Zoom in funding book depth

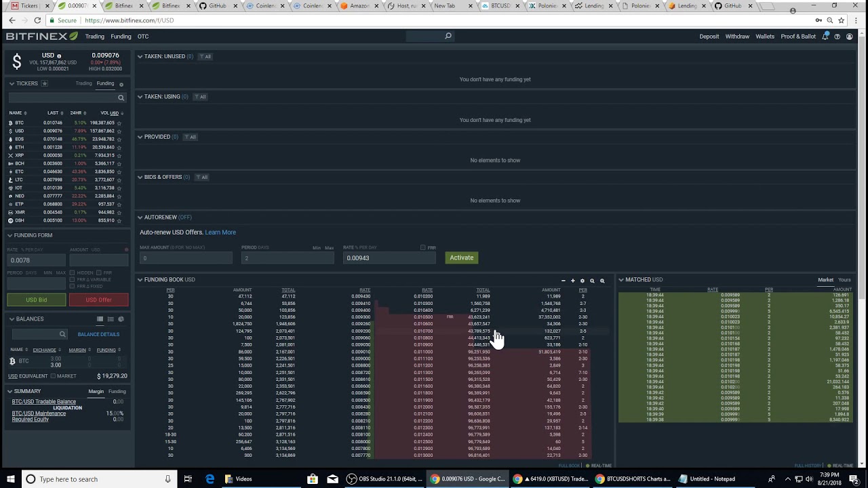[602, 280]
